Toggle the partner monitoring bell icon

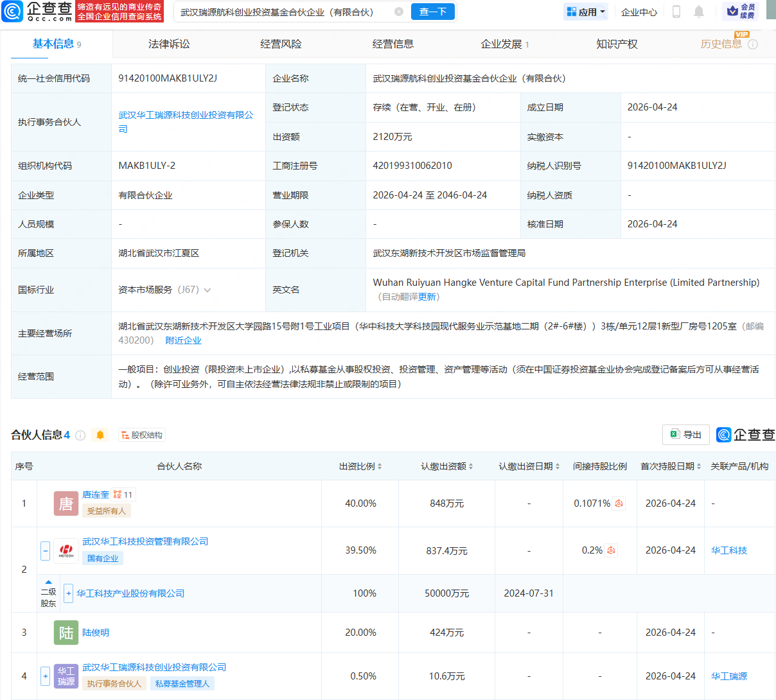coord(100,435)
